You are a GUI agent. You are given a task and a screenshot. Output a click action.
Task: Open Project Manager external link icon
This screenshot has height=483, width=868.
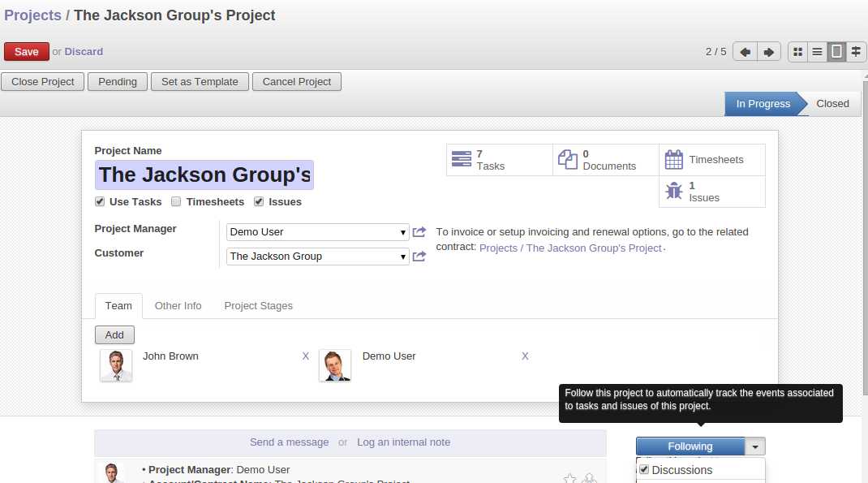(x=419, y=232)
